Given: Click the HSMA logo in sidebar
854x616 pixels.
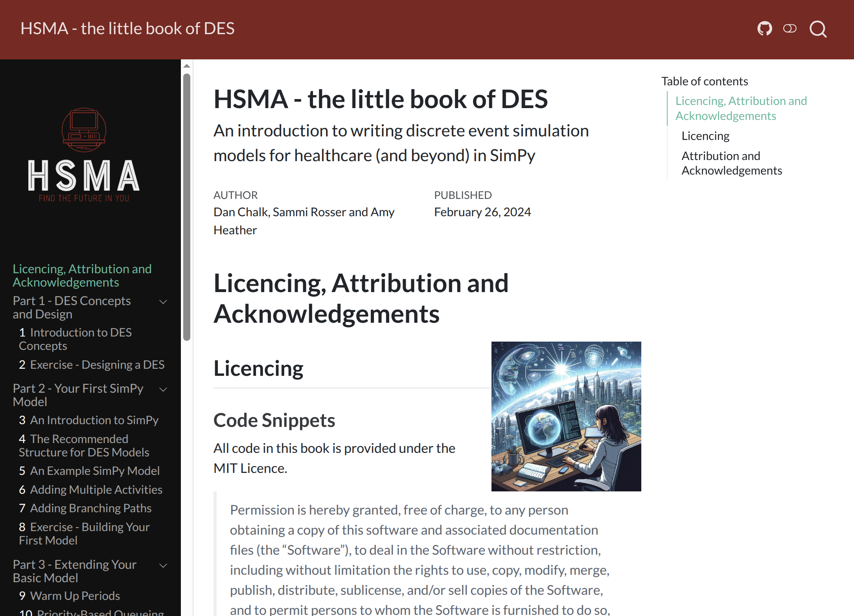Looking at the screenshot, I should pos(84,155).
